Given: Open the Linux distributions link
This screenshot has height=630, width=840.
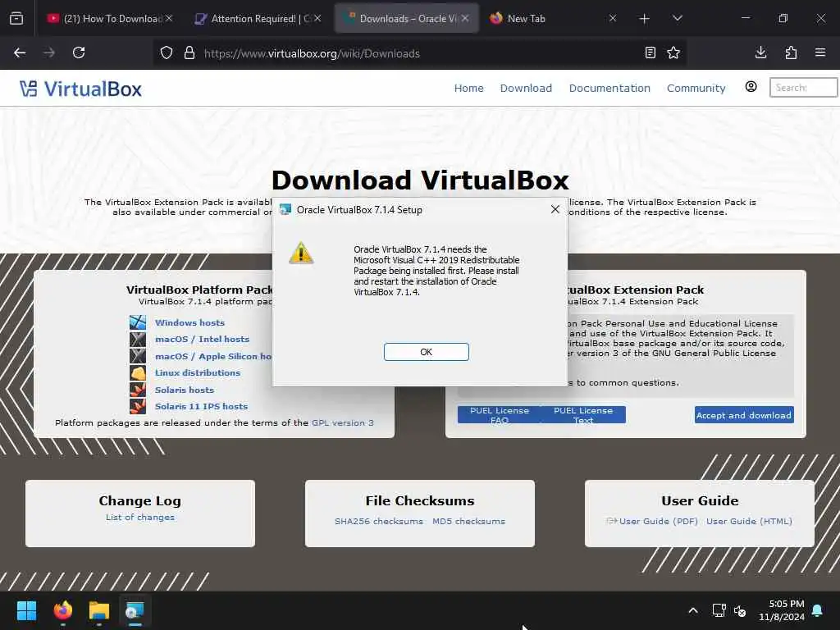Looking at the screenshot, I should 197,373.
